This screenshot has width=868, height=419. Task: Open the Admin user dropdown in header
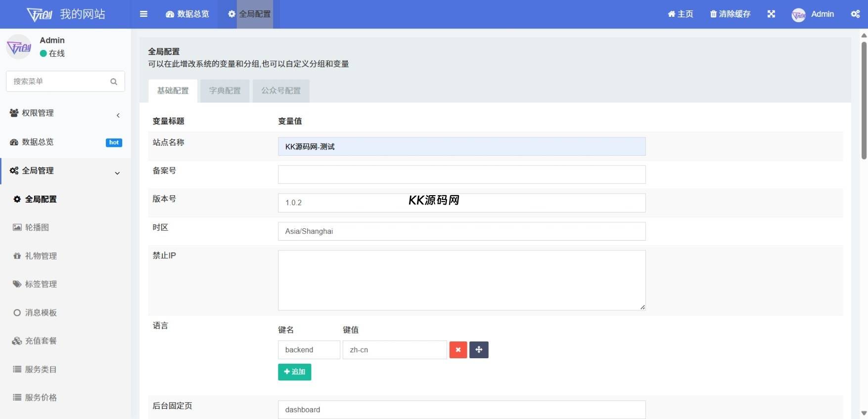coord(813,14)
